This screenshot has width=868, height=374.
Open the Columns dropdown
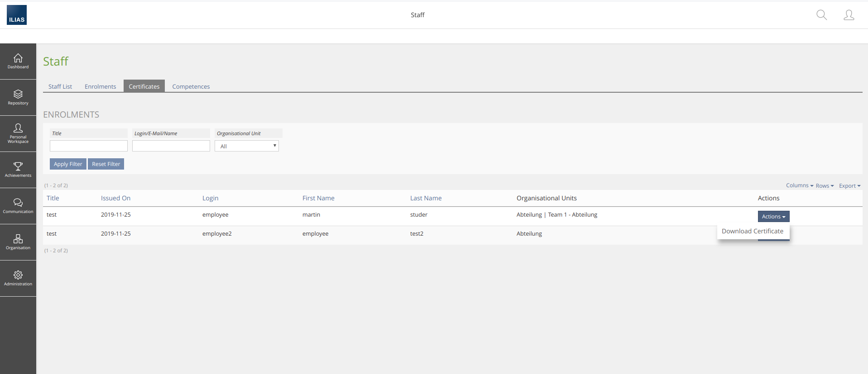tap(799, 185)
